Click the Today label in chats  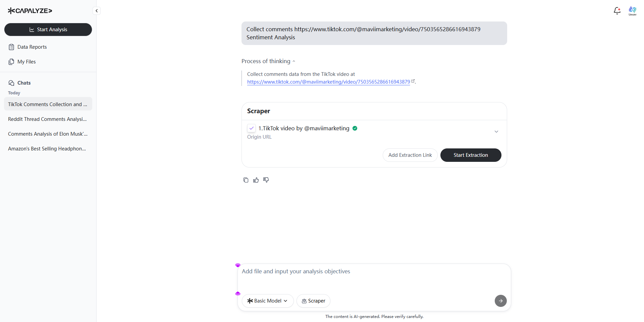(14, 93)
